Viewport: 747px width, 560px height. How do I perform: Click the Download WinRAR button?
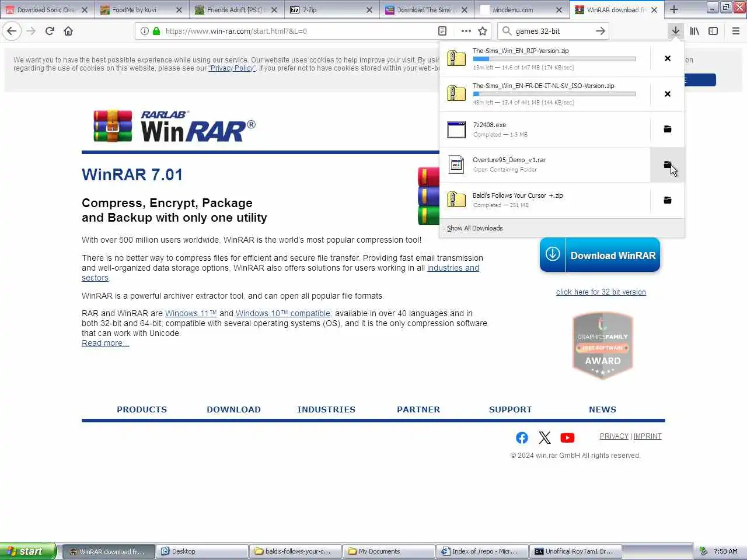coord(600,255)
